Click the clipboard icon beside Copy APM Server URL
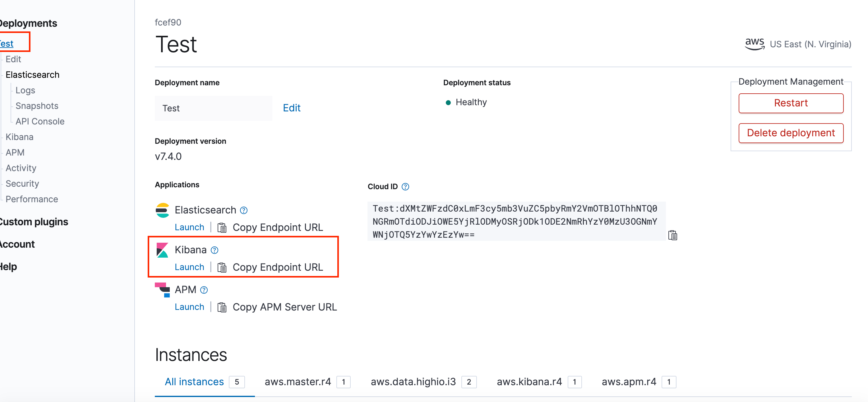This screenshot has height=402, width=868. (x=222, y=307)
